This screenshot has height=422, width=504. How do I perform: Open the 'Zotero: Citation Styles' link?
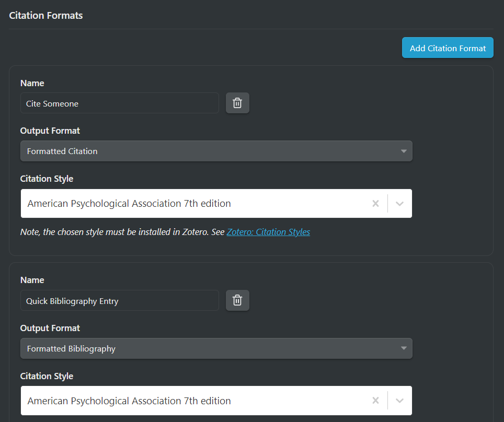click(x=268, y=232)
